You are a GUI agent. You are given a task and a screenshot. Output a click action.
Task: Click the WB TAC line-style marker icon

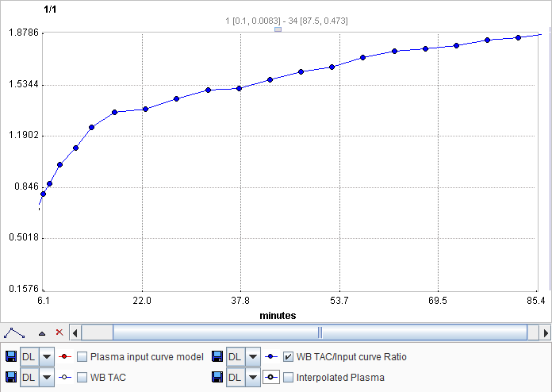[64, 377]
